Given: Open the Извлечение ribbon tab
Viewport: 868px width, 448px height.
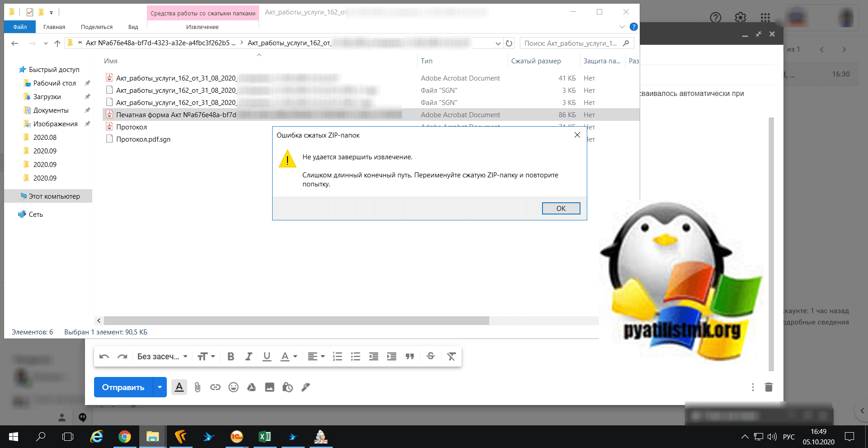Looking at the screenshot, I should pyautogui.click(x=203, y=27).
